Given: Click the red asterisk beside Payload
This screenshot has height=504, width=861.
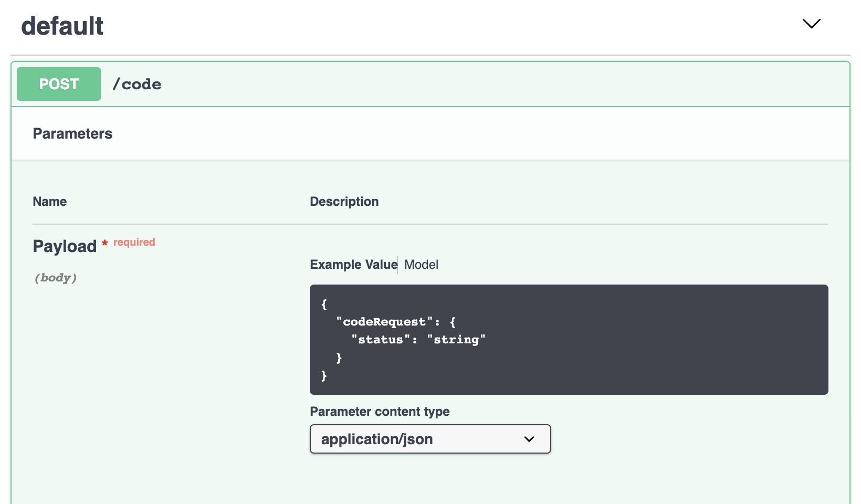Looking at the screenshot, I should click(105, 243).
